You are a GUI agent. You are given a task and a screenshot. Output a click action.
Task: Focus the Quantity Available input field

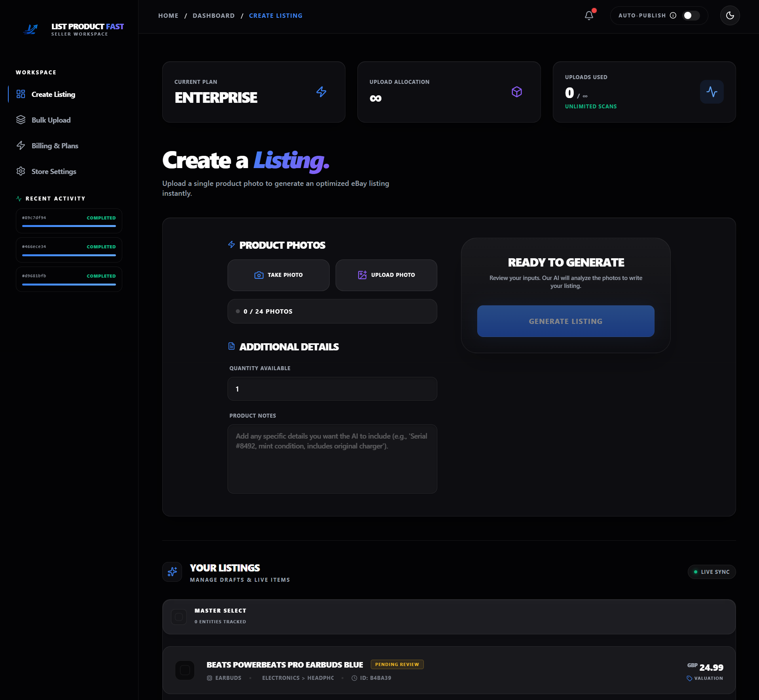332,389
